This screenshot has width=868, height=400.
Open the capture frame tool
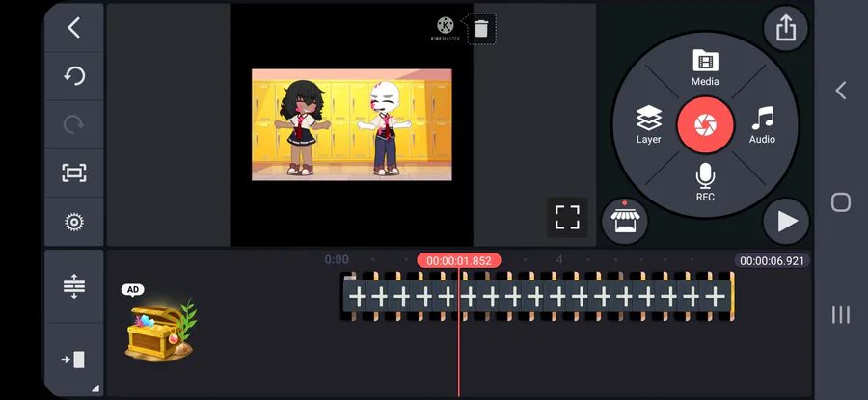(73, 173)
